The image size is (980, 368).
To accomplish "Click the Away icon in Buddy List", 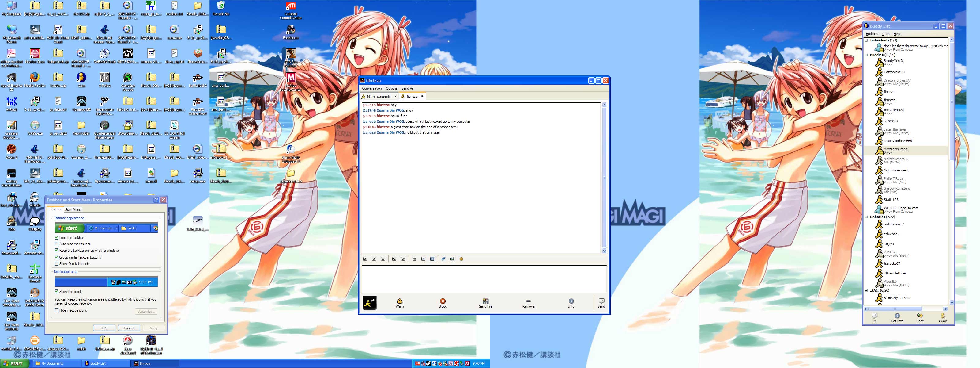I will (943, 318).
